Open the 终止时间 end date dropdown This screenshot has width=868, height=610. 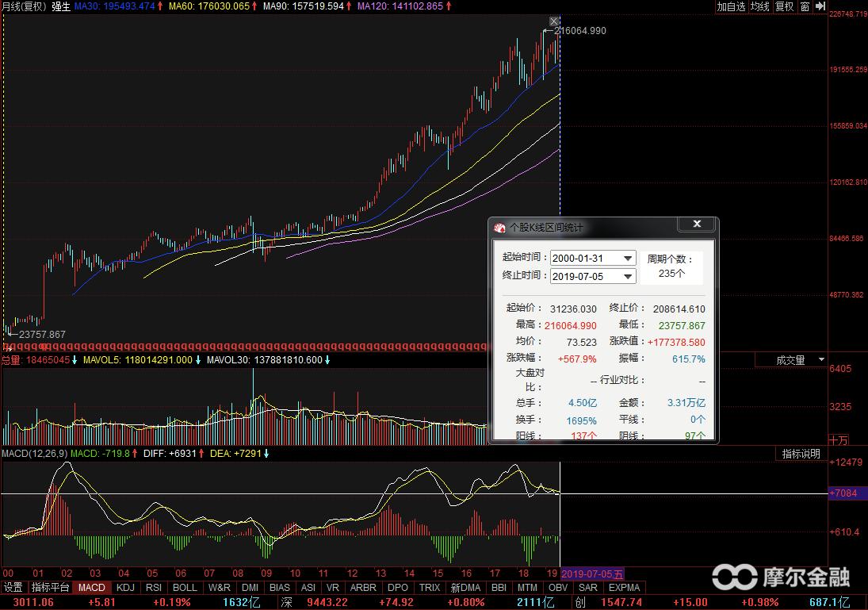(628, 276)
